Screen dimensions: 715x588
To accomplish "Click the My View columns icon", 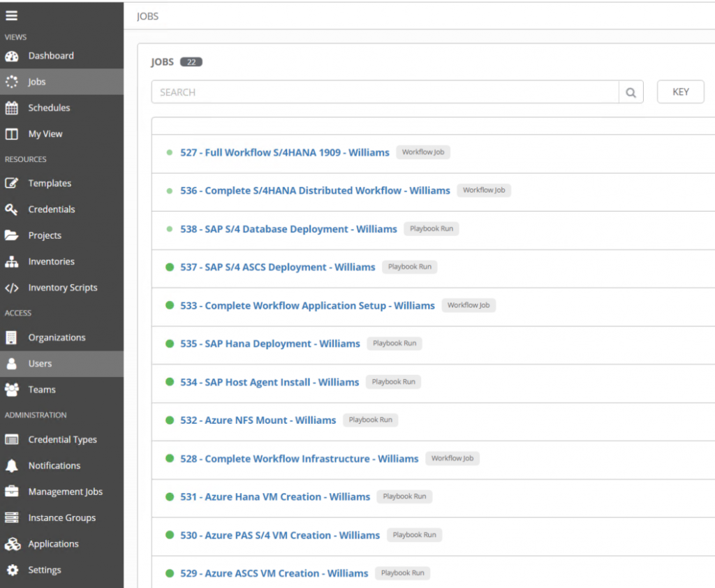I will (x=11, y=134).
